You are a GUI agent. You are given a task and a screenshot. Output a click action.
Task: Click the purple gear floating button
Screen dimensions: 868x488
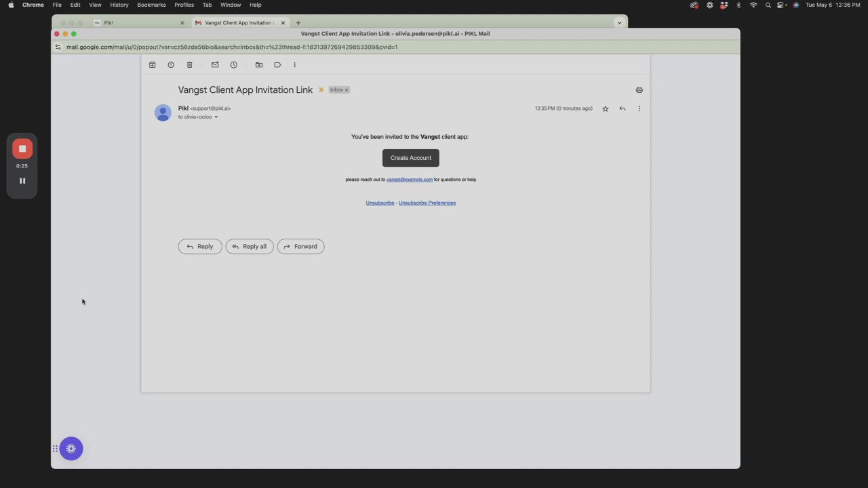[x=71, y=449]
